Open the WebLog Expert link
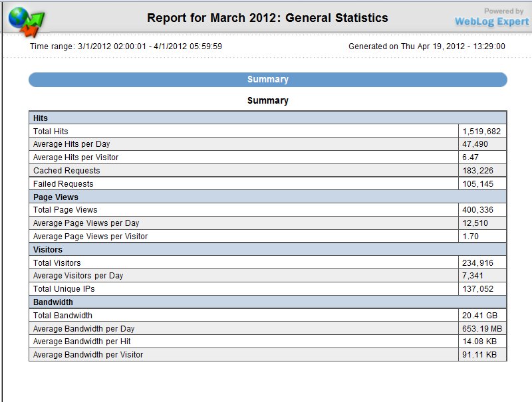The image size is (532, 402). (491, 22)
